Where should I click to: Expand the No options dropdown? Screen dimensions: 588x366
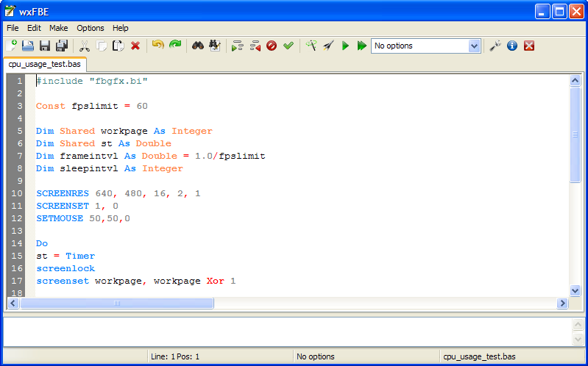pyautogui.click(x=474, y=46)
